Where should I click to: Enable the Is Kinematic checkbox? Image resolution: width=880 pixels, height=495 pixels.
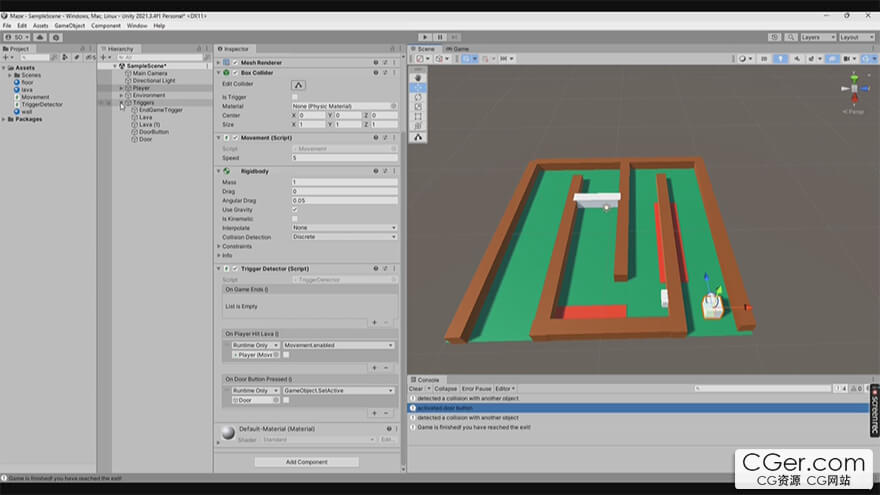295,219
